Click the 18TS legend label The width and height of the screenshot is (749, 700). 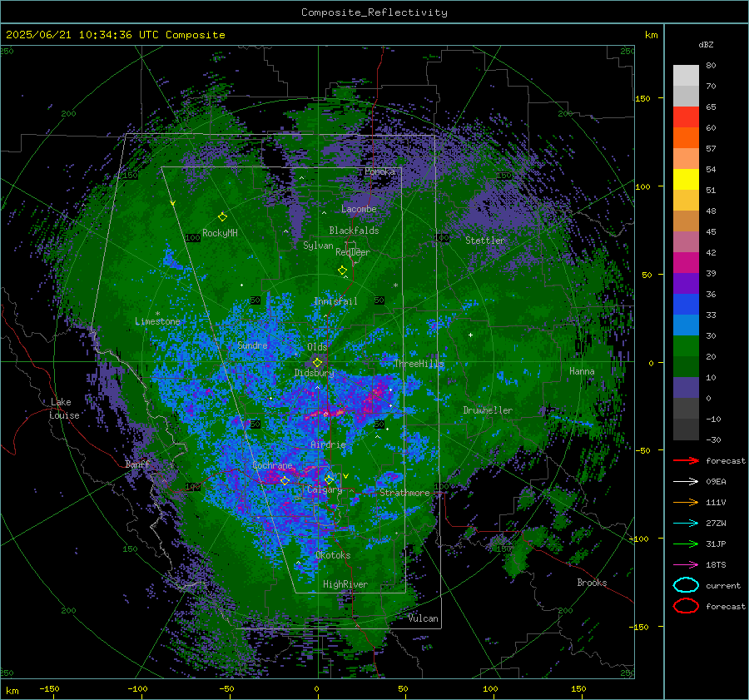click(x=716, y=565)
